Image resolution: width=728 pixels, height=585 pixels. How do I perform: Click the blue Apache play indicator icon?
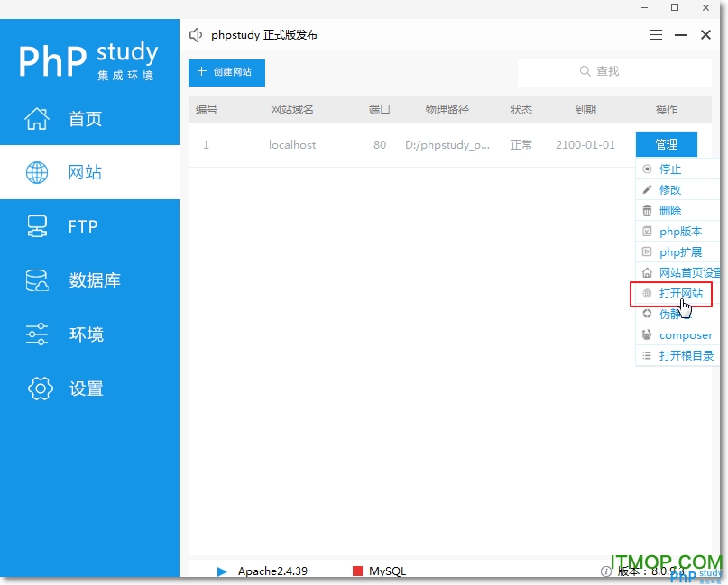(222, 571)
